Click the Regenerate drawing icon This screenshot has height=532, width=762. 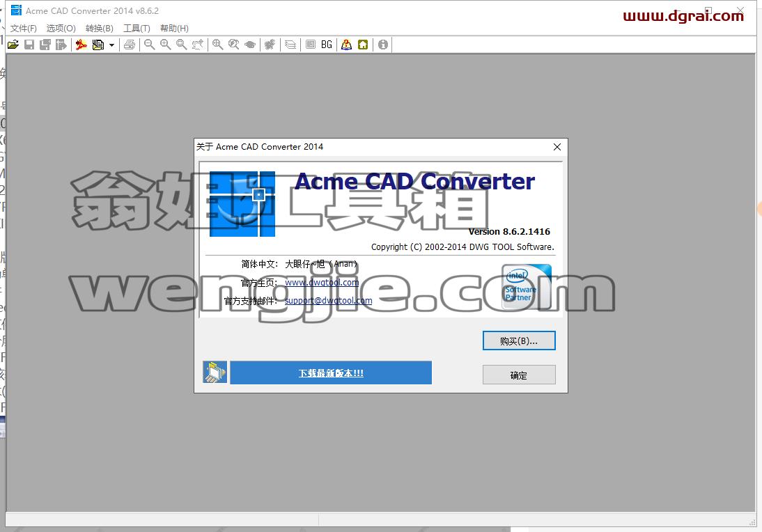pyautogui.click(x=270, y=45)
